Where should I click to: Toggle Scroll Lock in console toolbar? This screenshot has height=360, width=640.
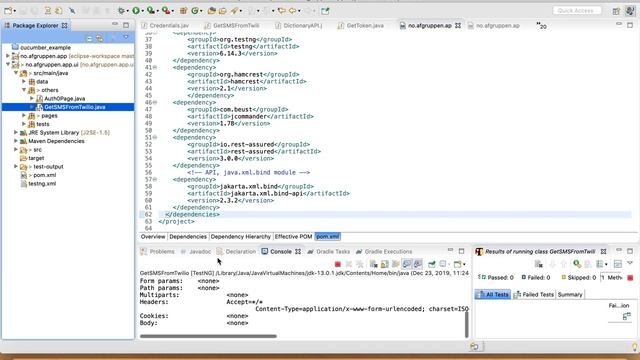(384, 264)
